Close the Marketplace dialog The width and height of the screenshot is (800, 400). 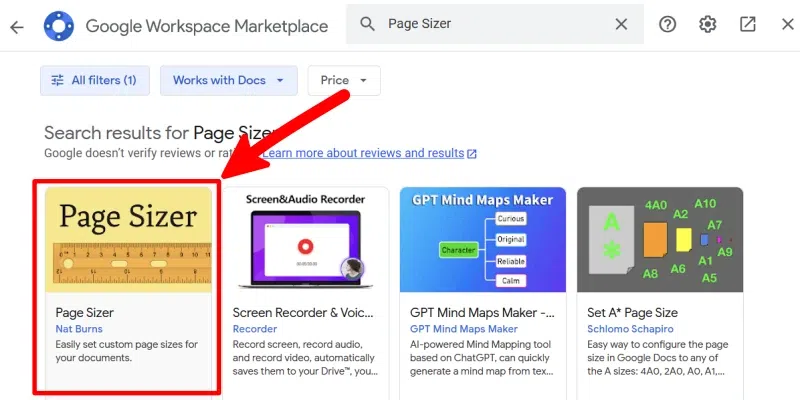(788, 24)
